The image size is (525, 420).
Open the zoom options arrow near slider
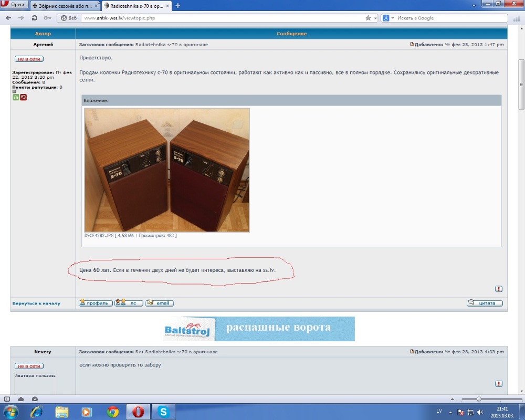tap(453, 399)
